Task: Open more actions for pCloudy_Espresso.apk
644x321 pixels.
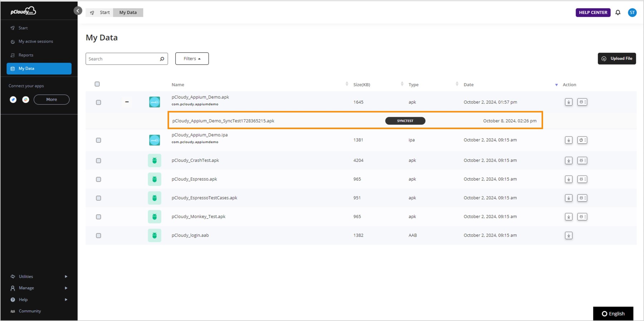Action: (x=582, y=179)
